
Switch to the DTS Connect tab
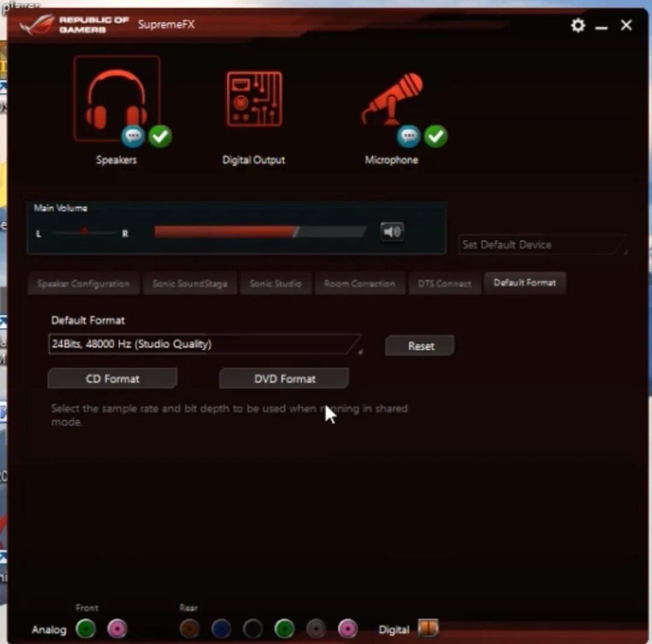445,284
